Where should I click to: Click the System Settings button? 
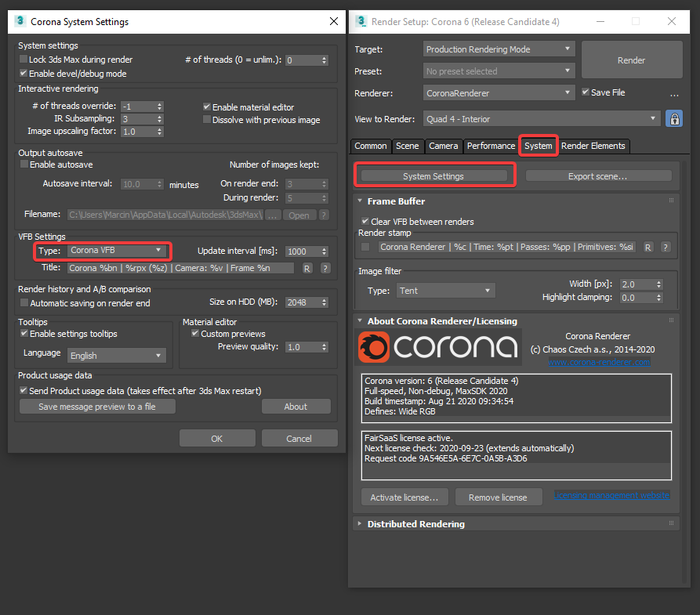(433, 176)
